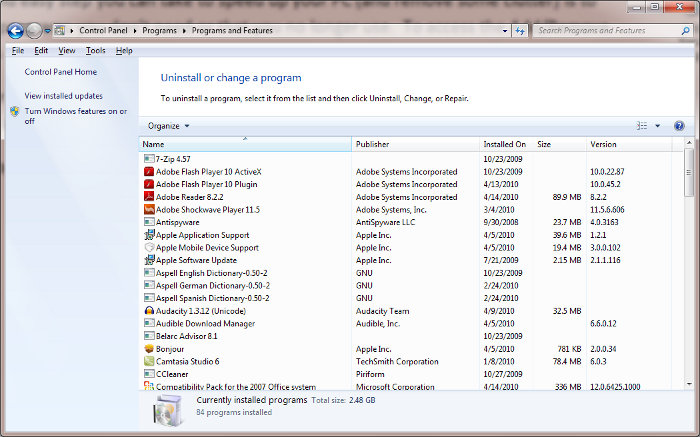Click TechSmith Corporation publisher cell
This screenshot has width=700, height=437.
397,362
